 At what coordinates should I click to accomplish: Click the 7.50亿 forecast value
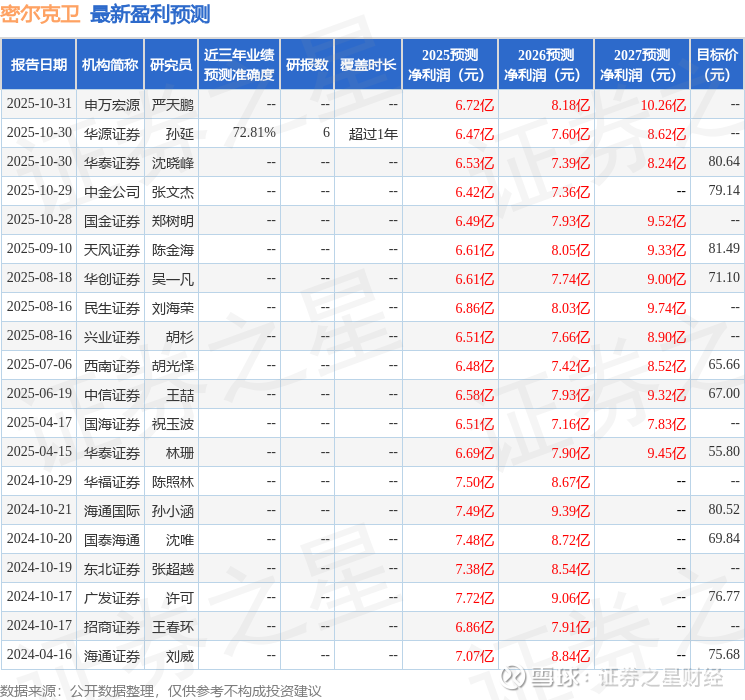tap(475, 482)
